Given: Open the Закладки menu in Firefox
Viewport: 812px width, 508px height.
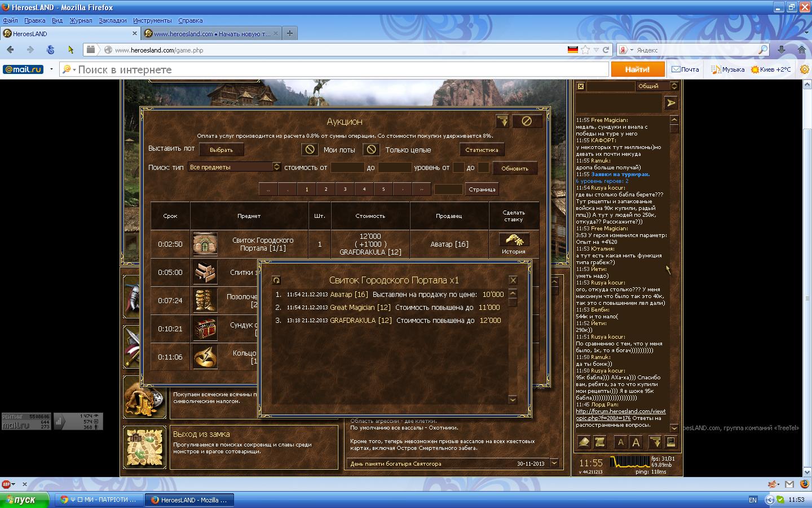Looking at the screenshot, I should pyautogui.click(x=112, y=20).
